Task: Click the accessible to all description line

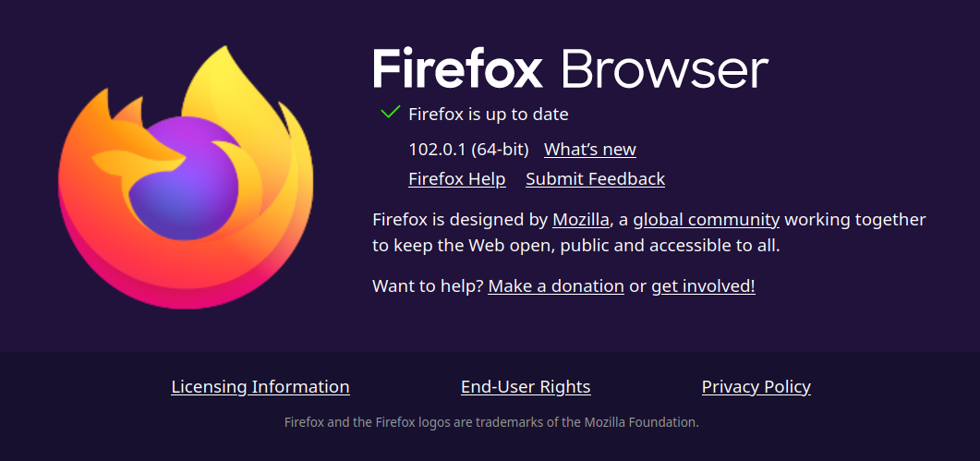Action: pyautogui.click(x=576, y=246)
